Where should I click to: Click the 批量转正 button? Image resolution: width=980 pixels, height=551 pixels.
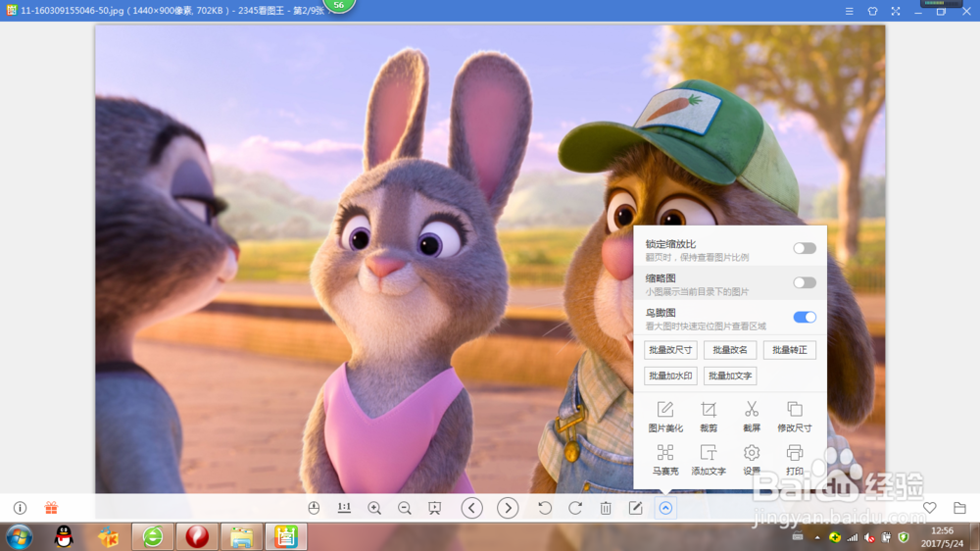click(790, 350)
